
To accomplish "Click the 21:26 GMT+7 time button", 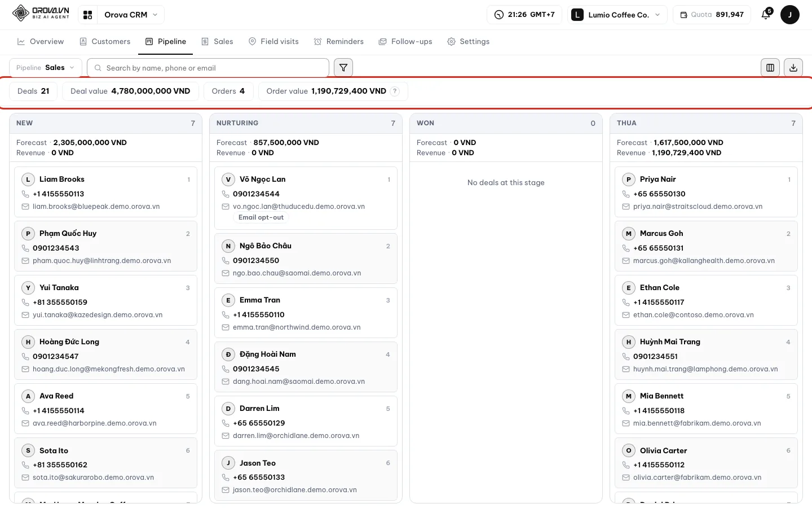I will [x=524, y=15].
